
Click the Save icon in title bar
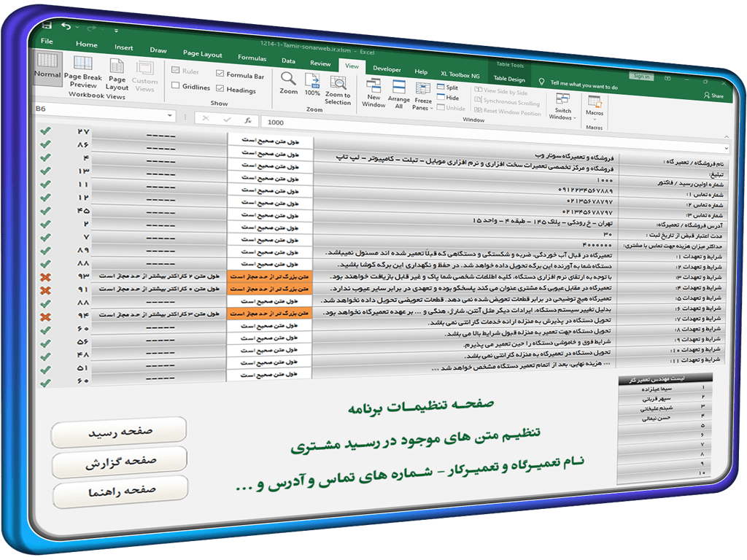pos(47,24)
